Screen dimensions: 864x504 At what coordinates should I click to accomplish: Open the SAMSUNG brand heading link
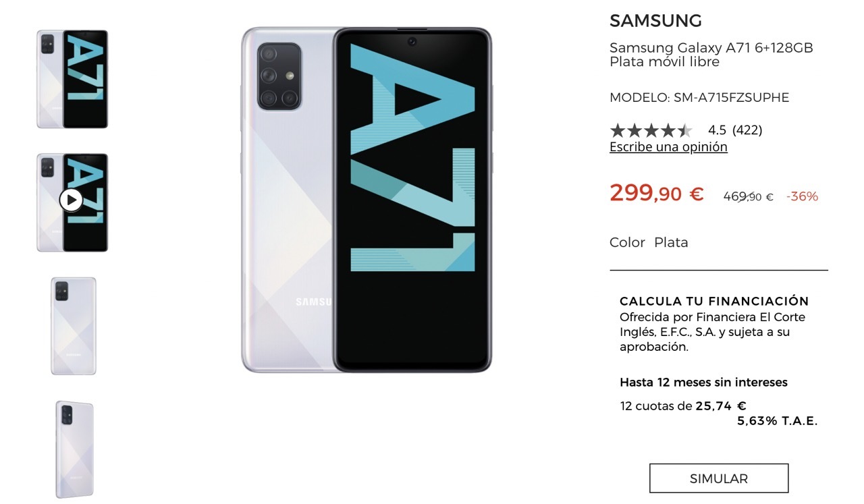coord(655,21)
